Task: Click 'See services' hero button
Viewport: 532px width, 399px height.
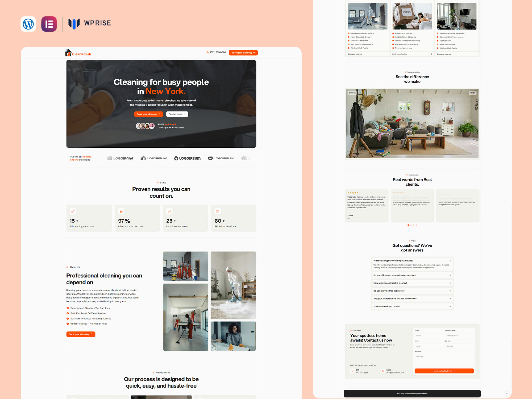Action: click(177, 114)
